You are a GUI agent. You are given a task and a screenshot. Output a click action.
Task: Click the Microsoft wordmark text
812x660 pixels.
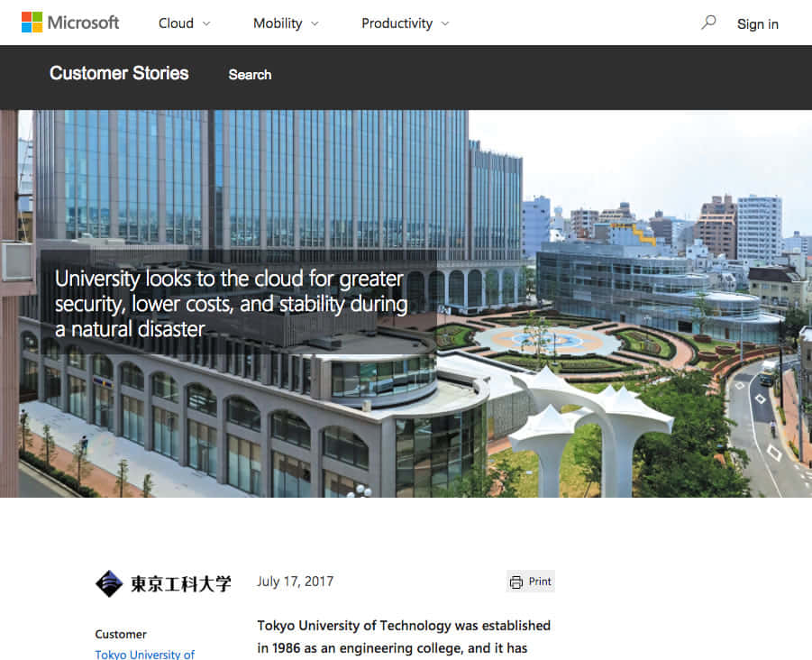click(x=83, y=23)
